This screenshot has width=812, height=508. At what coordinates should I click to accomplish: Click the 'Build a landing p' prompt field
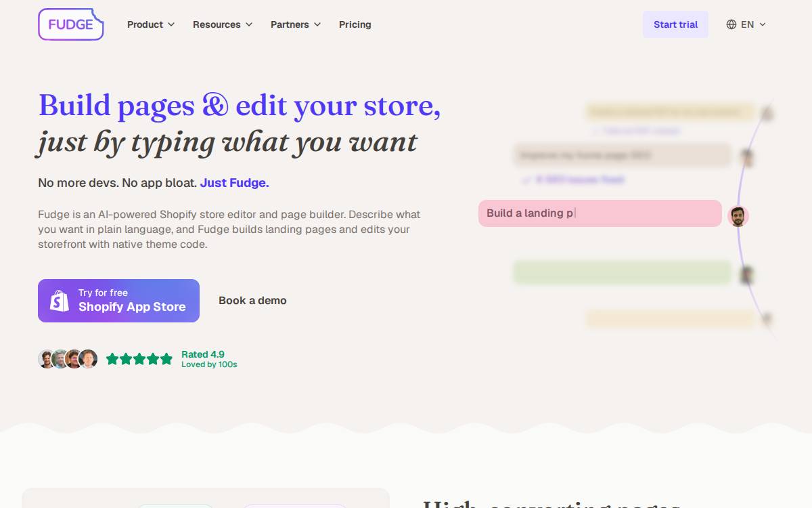[x=600, y=213]
